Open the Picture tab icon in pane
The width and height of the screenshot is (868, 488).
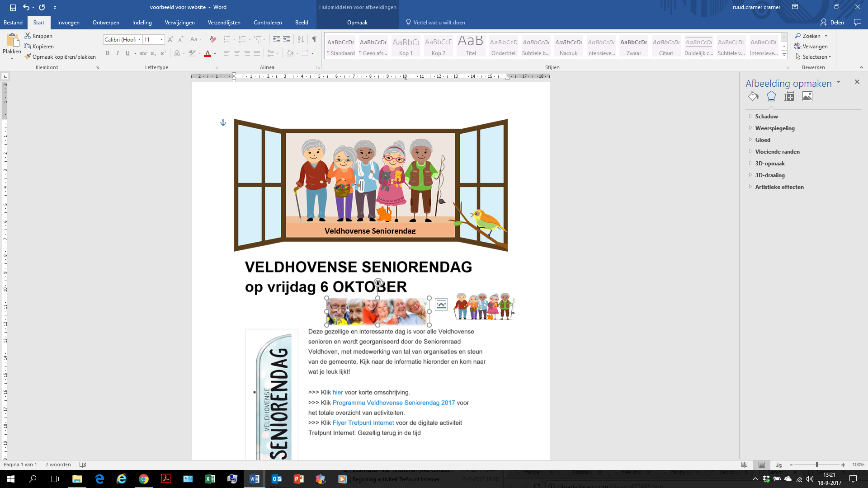[807, 96]
